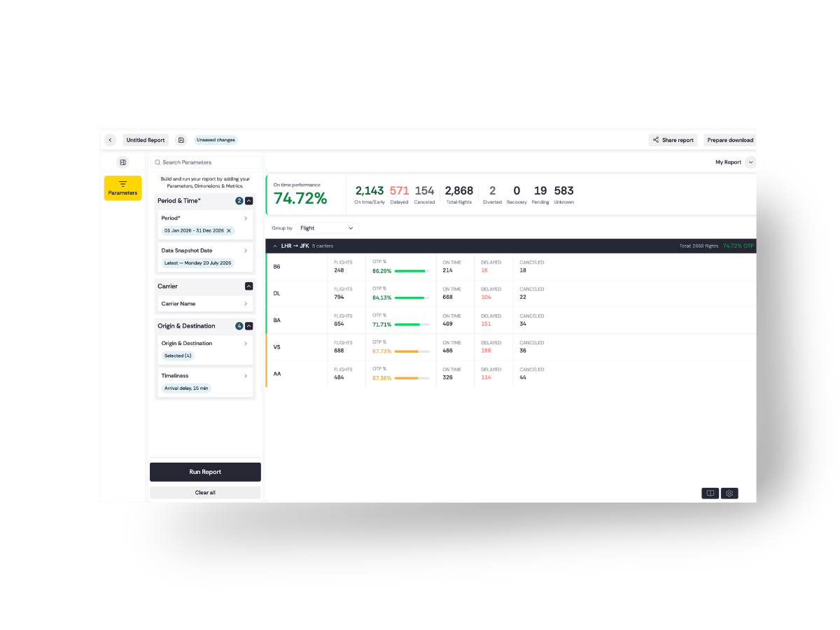Image resolution: width=840 pixels, height=630 pixels.
Task: Click the on time count 214 for B6
Action: coord(447,270)
